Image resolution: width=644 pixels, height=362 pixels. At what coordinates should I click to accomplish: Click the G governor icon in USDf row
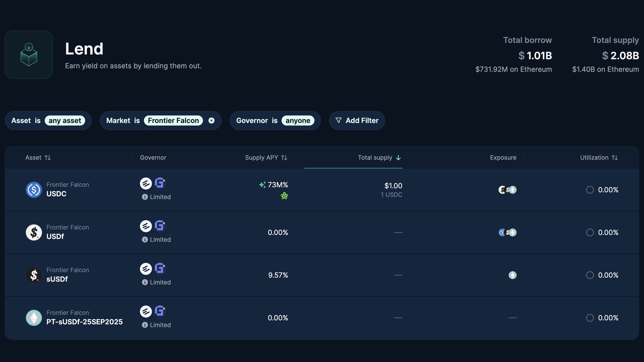click(160, 226)
